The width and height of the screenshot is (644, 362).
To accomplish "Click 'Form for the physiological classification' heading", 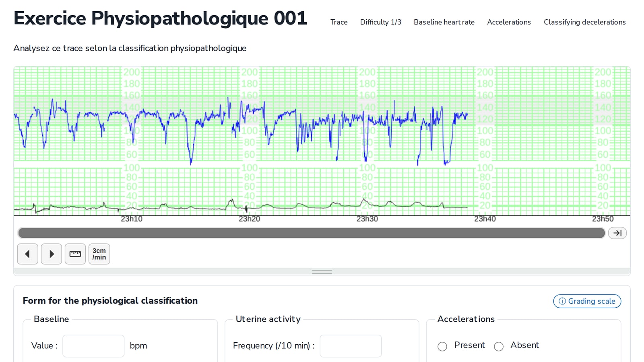I will pos(110,301).
